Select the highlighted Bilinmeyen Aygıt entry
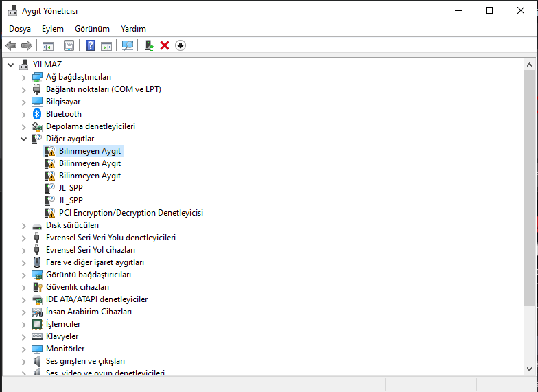The image size is (538, 392). [89, 151]
